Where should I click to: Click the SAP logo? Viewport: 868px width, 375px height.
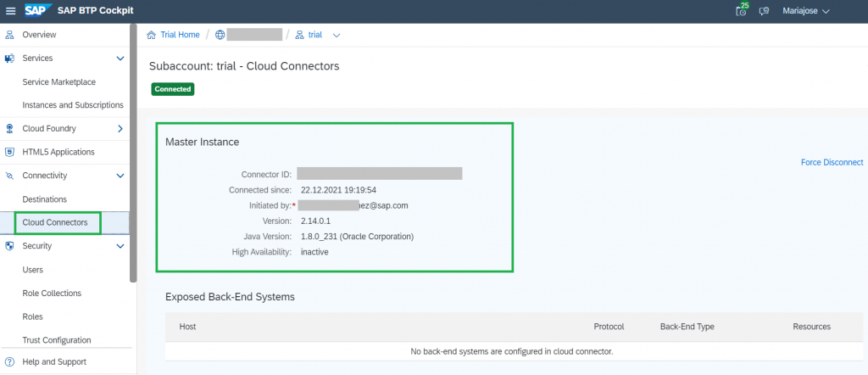click(x=37, y=10)
